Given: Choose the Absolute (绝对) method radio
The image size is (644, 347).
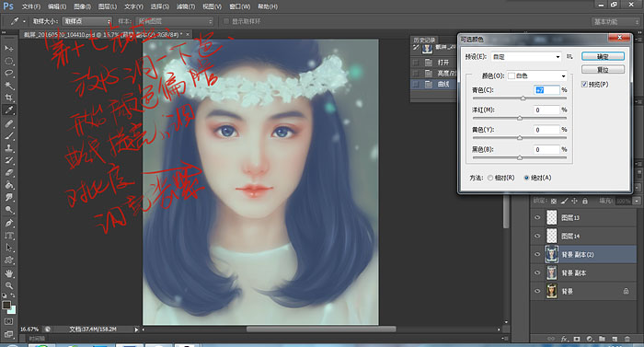Looking at the screenshot, I should 526,178.
